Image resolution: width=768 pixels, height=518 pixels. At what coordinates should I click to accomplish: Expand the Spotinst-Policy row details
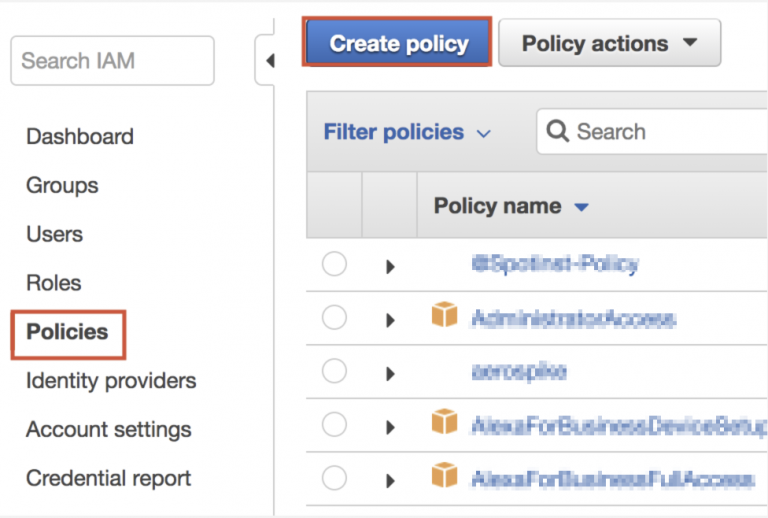[x=390, y=266]
